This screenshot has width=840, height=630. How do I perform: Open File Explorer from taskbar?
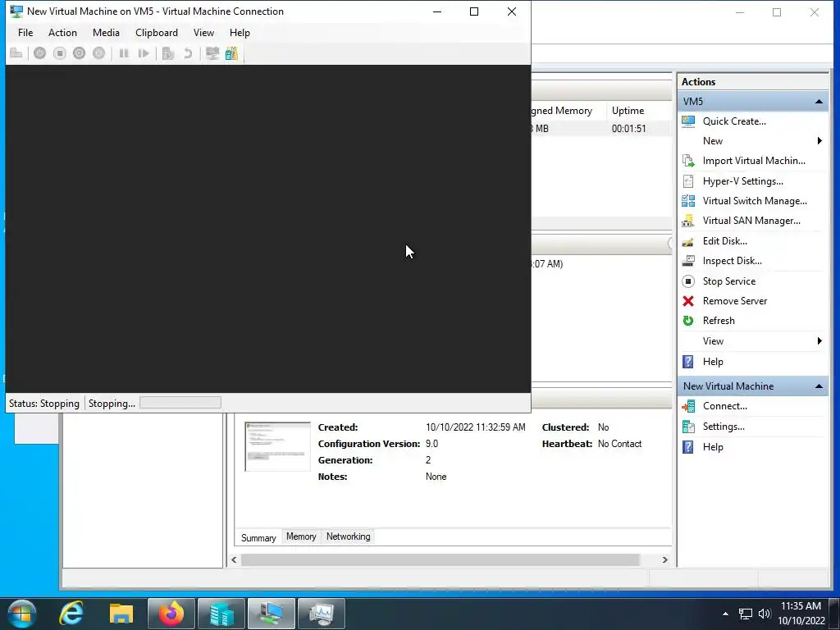pos(121,614)
